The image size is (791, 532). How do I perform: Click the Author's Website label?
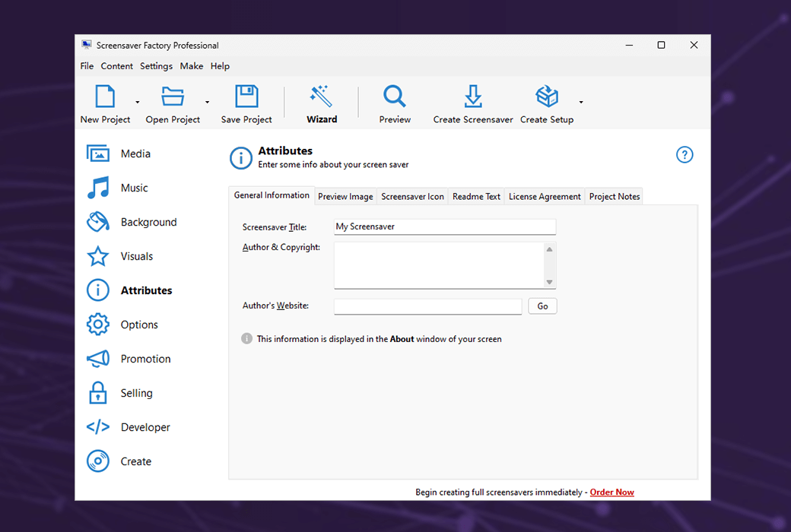click(x=275, y=306)
